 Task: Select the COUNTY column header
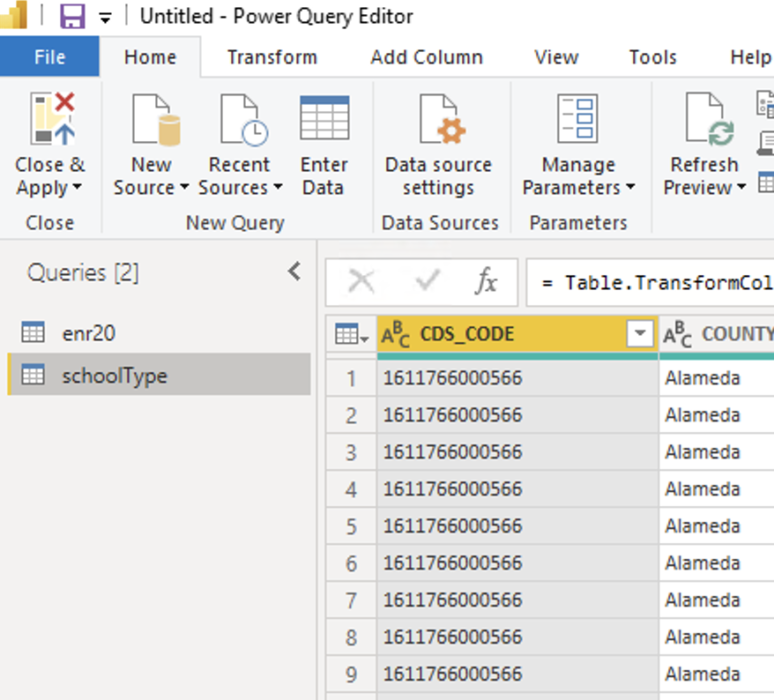click(x=717, y=334)
